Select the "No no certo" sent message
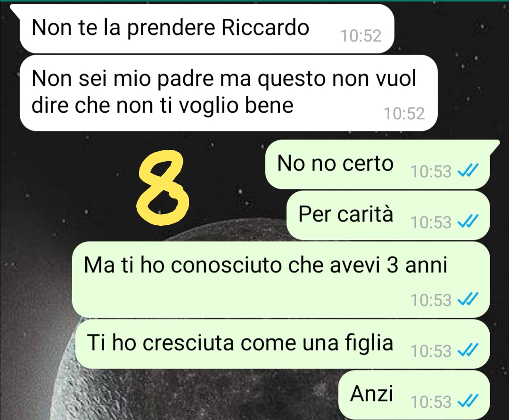Image resolution: width=509 pixels, height=420 pixels. [x=378, y=164]
